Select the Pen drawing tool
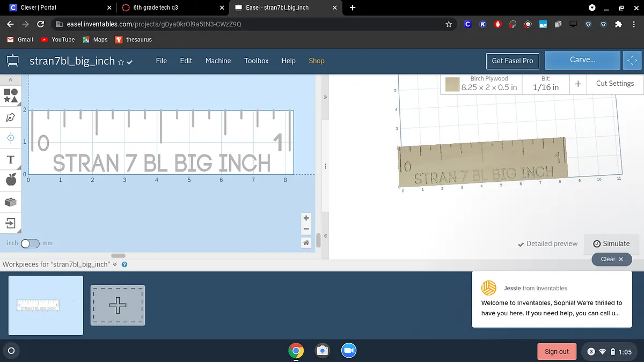Screen dimensions: 644x362 [11, 117]
